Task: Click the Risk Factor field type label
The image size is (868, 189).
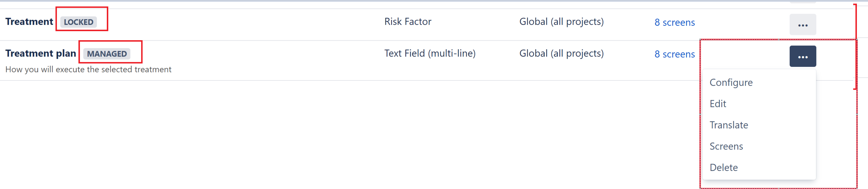Action: 408,21
